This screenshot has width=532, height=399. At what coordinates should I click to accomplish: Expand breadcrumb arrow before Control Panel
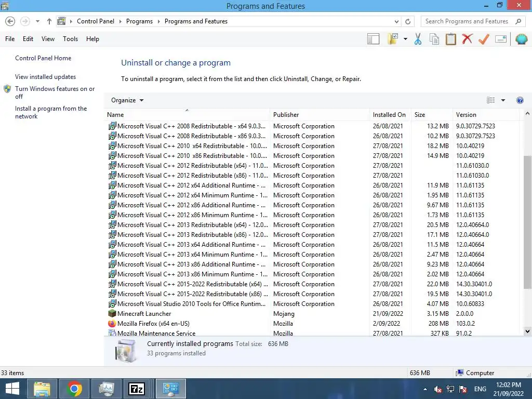pyautogui.click(x=71, y=21)
